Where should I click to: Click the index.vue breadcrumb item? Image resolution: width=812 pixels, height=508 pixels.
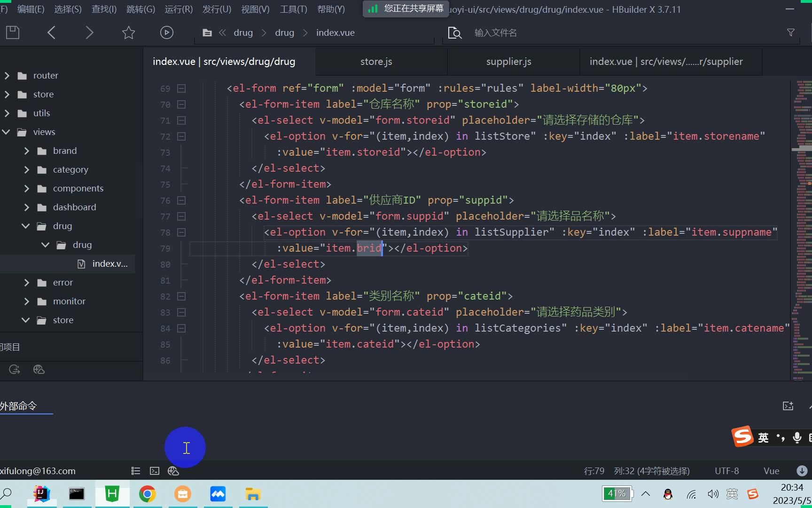click(x=335, y=32)
